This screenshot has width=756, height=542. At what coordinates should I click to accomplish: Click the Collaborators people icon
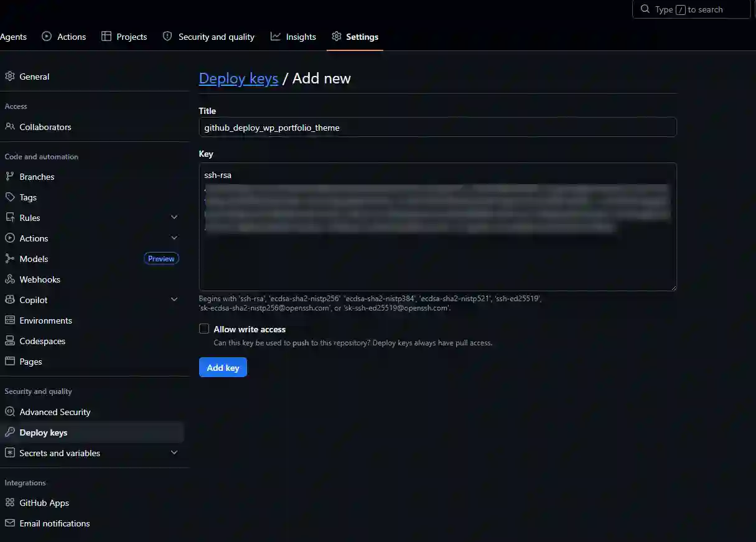(x=9, y=127)
